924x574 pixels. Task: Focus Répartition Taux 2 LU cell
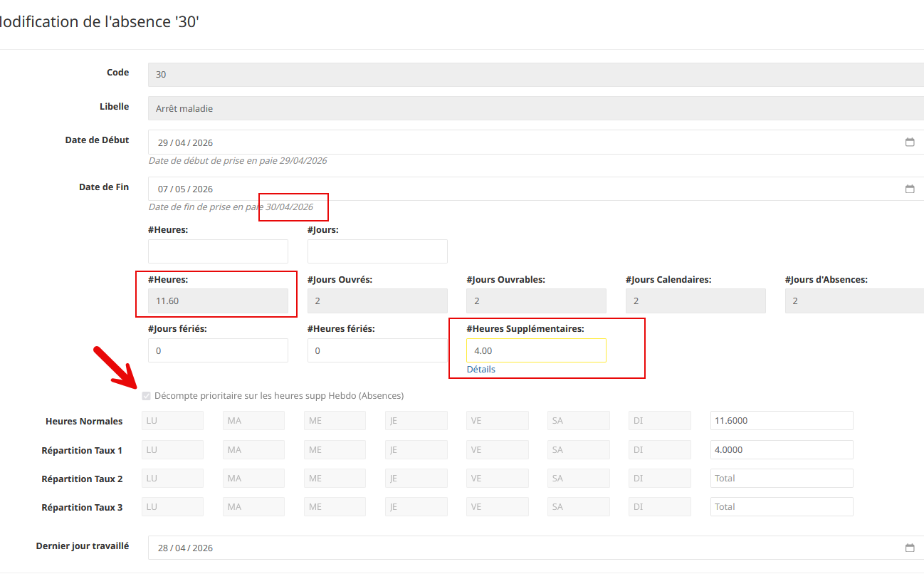coord(172,479)
